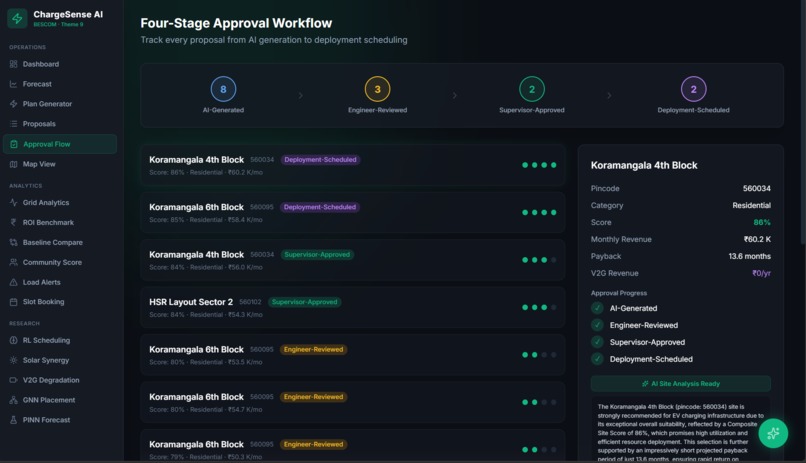
Task: Click the Deployment-Scheduled badge on Koramangala 6th Block
Action: pyautogui.click(x=320, y=207)
